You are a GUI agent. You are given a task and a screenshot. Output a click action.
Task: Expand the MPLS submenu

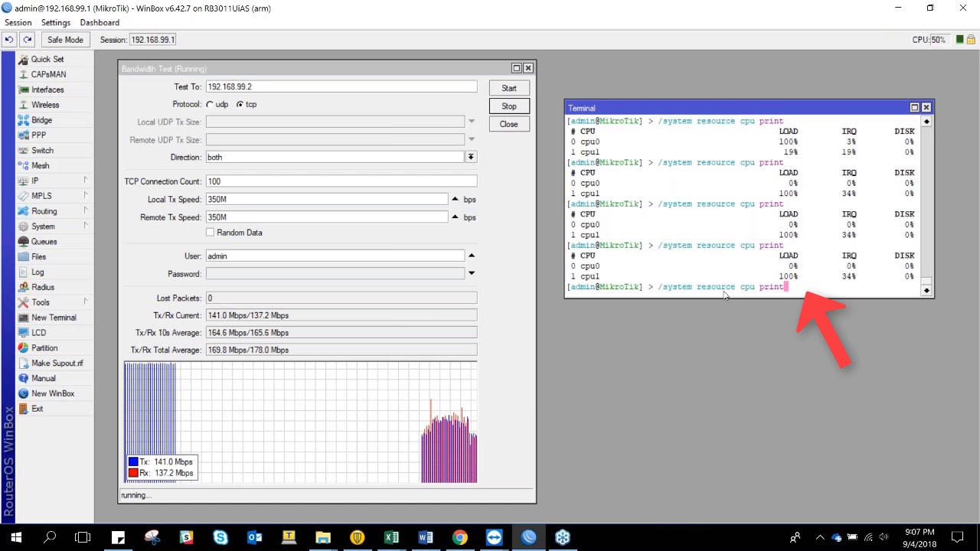tap(86, 196)
